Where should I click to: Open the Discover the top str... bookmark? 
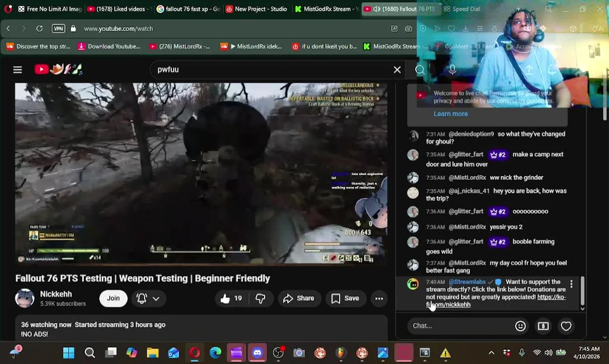pos(38,47)
